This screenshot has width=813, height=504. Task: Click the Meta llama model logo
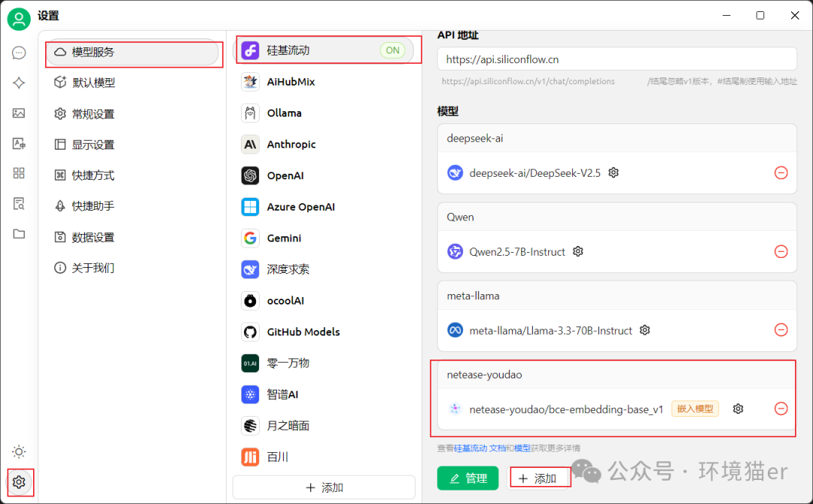455,330
